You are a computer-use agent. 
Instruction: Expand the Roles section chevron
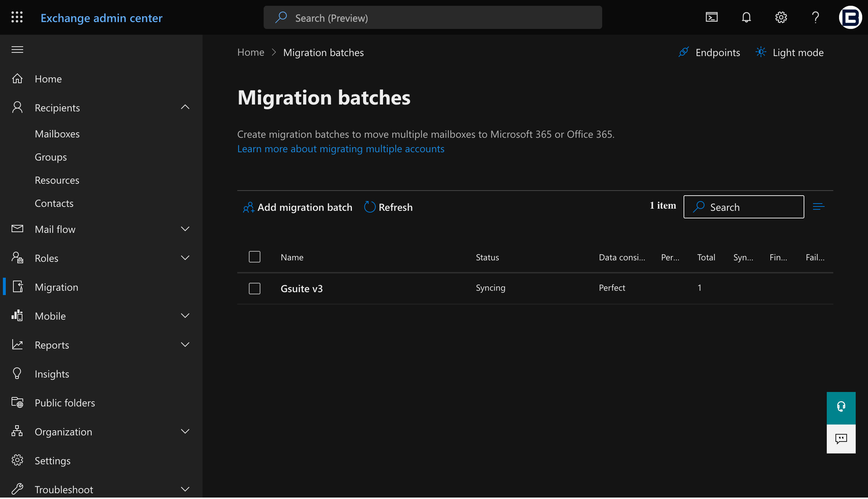click(185, 258)
